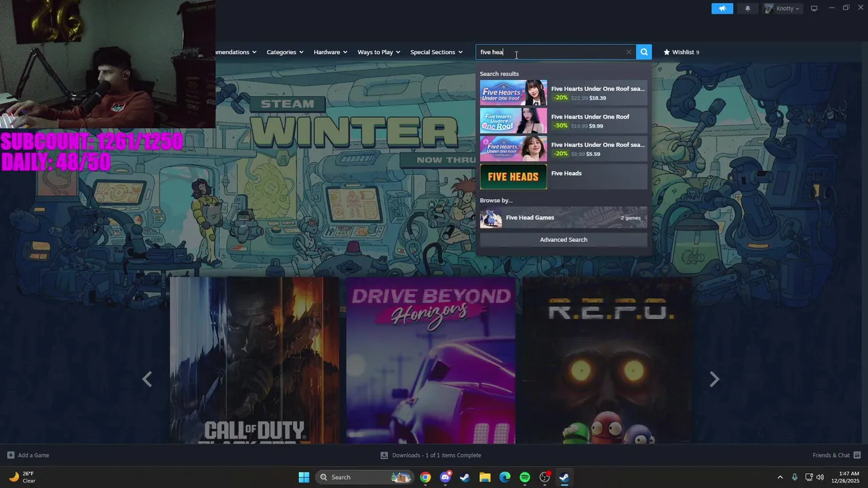
Task: Open Discord from the taskbar
Action: [x=445, y=477]
